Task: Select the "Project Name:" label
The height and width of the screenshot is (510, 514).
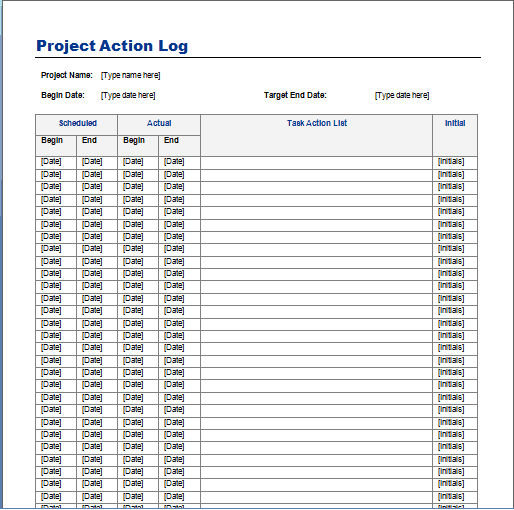Action: tap(66, 75)
